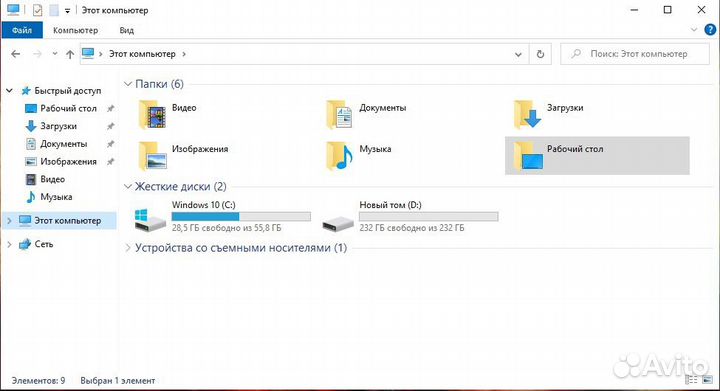Image resolution: width=720 pixels, height=391 pixels.
Task: Expand the Этот компьютер tree node
Action: [9, 221]
